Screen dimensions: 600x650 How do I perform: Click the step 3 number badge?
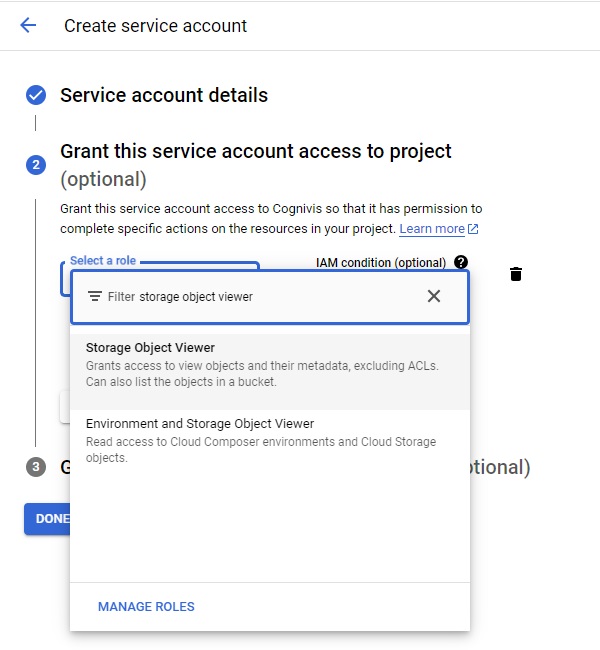(x=36, y=467)
